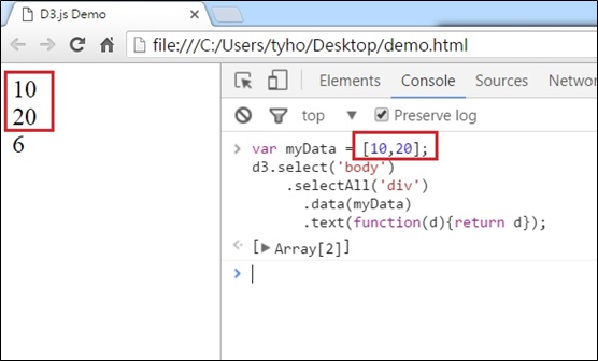598x361 pixels.
Task: Open the console filter funnel icon
Action: (x=278, y=116)
